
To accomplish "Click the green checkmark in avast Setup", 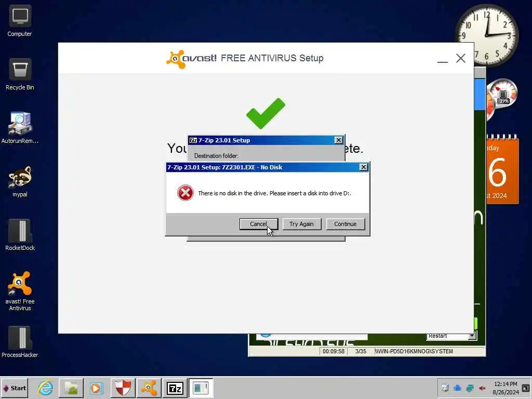I will click(265, 113).
